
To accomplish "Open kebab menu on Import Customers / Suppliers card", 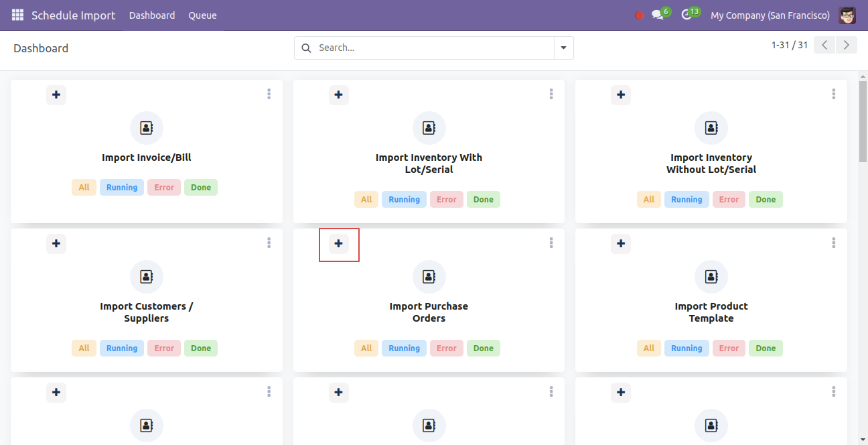I will coord(269,243).
